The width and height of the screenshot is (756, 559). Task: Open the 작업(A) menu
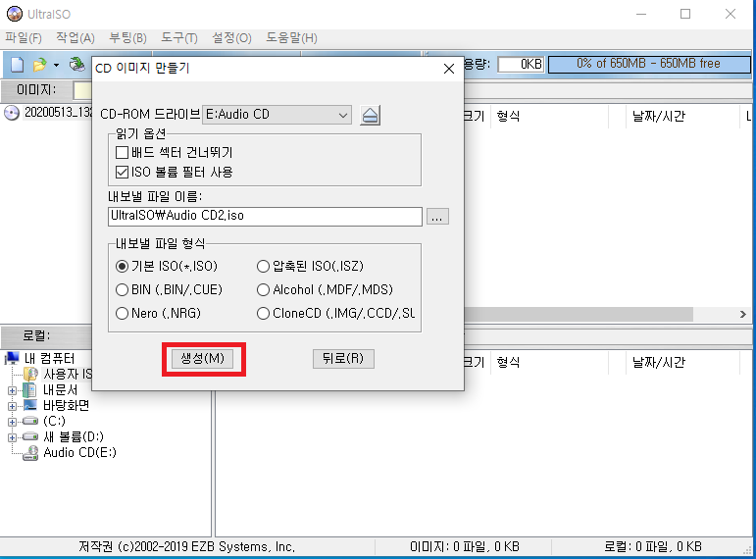76,37
